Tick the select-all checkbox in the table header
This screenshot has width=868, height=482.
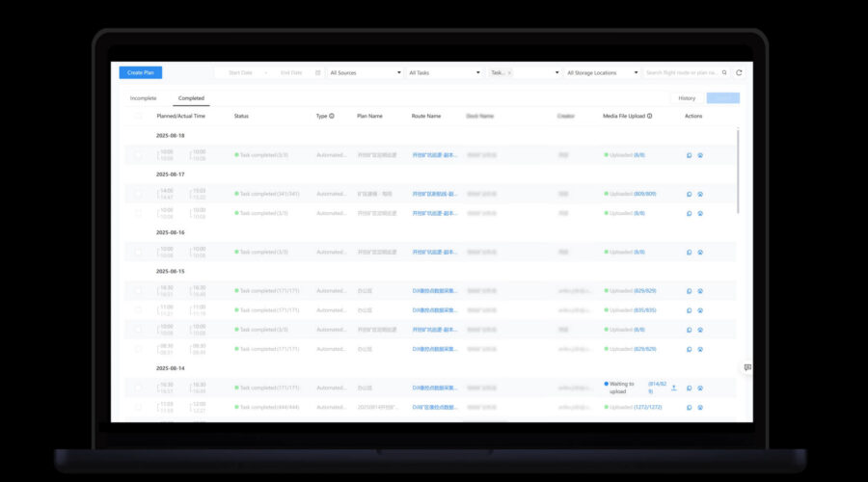(138, 116)
